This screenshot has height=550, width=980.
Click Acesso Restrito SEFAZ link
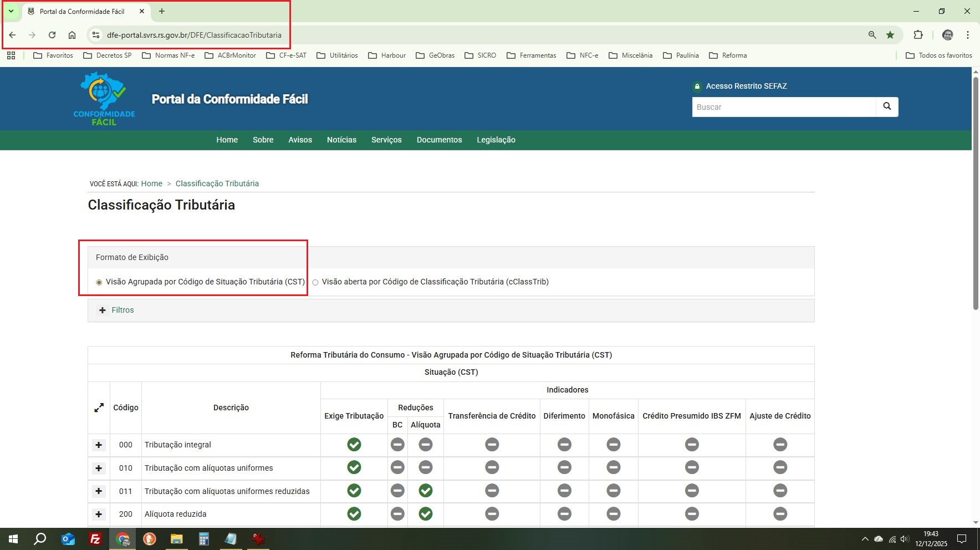pyautogui.click(x=746, y=86)
